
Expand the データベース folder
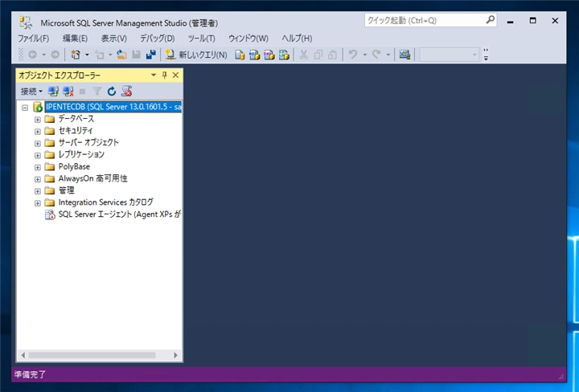tap(37, 120)
